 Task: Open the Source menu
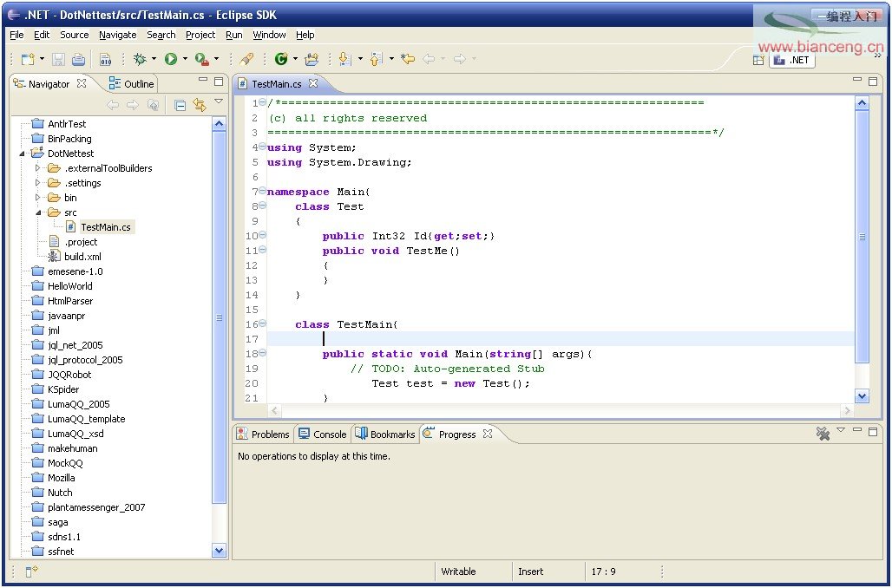point(75,35)
